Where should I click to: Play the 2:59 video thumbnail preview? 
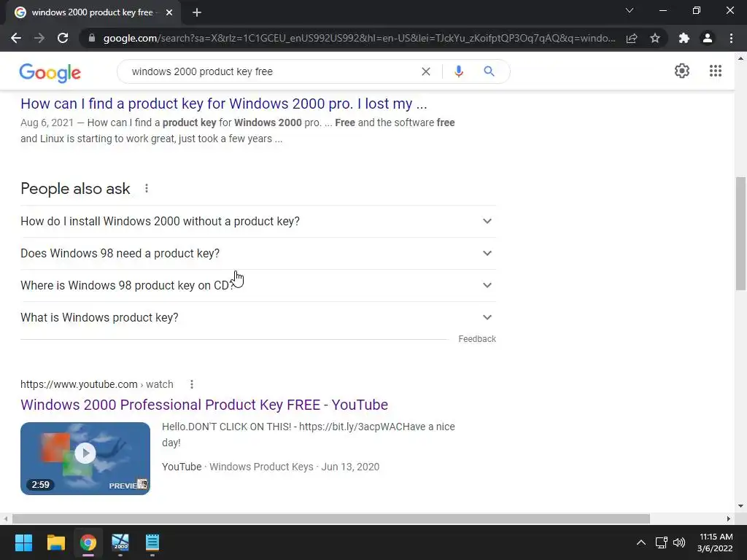[85, 458]
